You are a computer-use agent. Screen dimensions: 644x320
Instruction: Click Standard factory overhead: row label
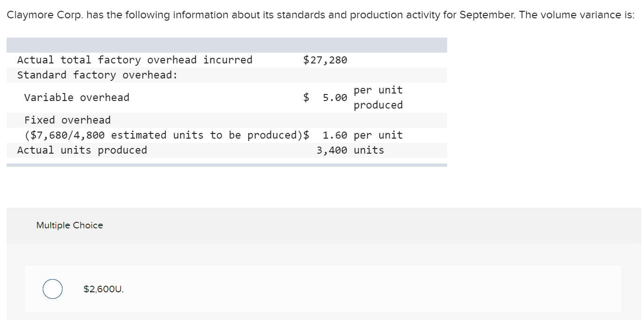97,75
